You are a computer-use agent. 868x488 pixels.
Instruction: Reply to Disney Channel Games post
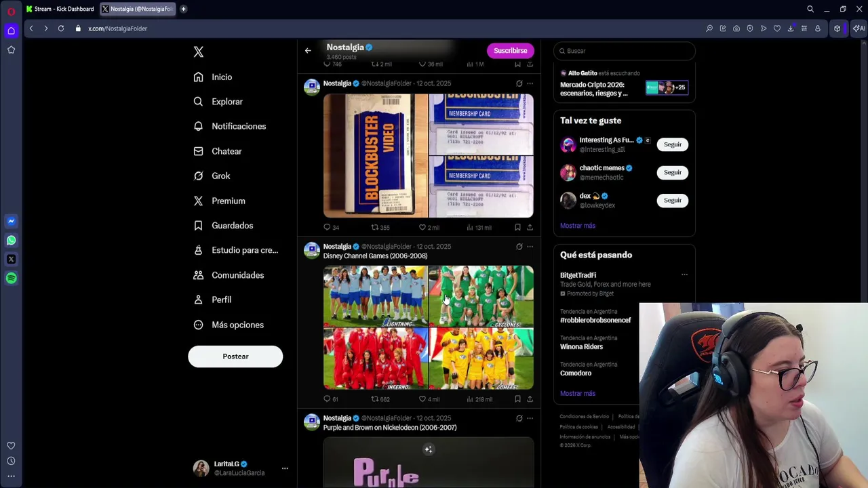(x=331, y=399)
